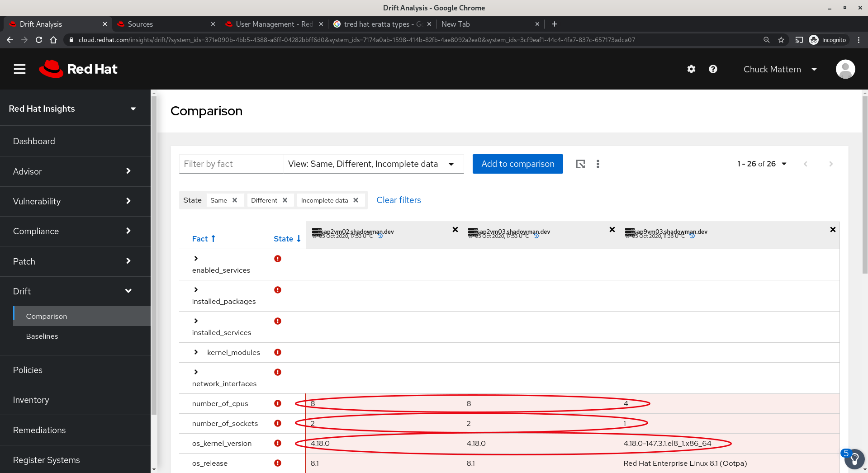Open Chrome home button
This screenshot has height=473, width=868.
(x=53, y=40)
